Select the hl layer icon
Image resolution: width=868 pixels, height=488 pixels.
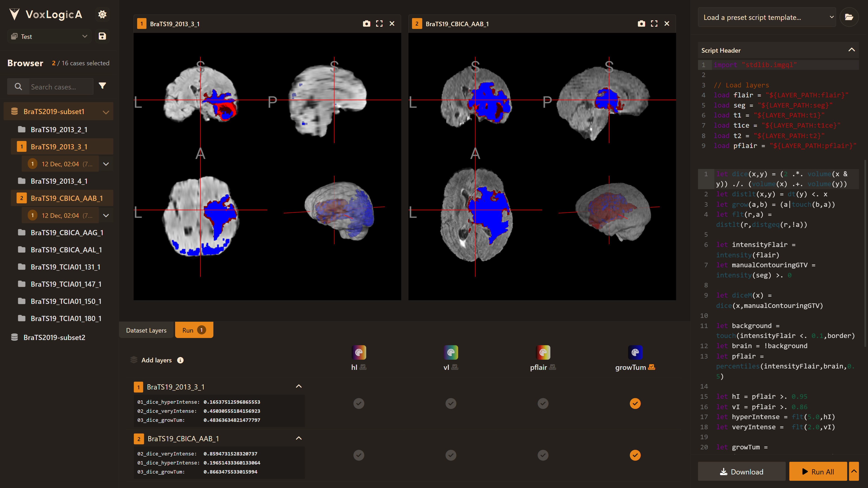(358, 352)
